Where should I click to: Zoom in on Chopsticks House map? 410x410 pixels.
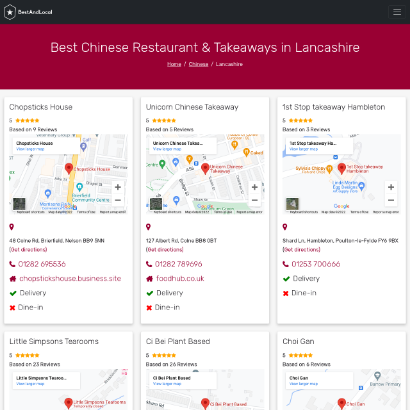click(118, 187)
